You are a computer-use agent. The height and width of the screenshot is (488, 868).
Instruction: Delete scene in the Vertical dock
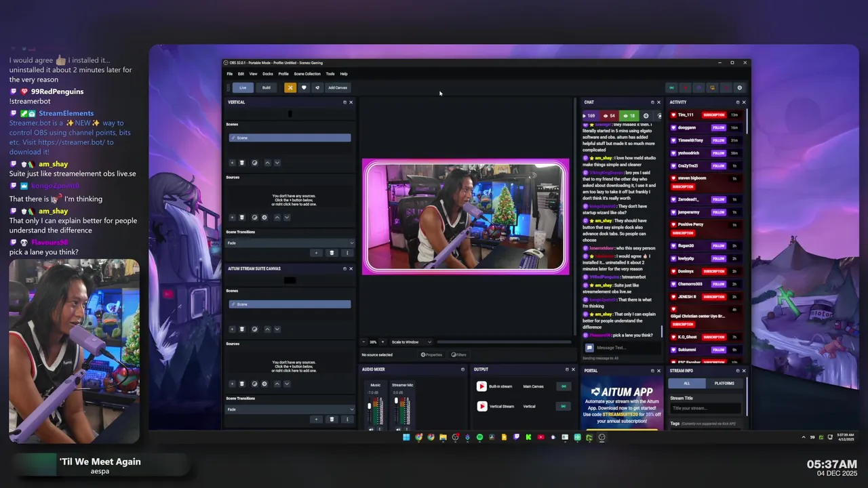242,163
